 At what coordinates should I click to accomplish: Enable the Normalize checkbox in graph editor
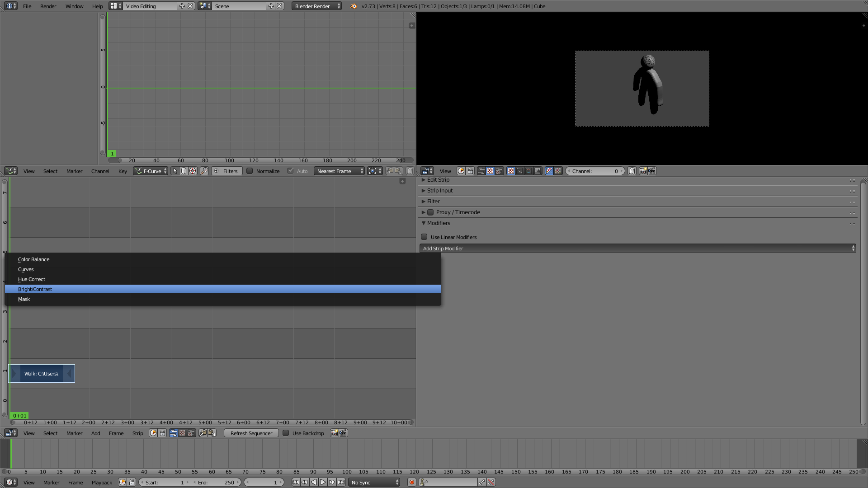point(250,171)
